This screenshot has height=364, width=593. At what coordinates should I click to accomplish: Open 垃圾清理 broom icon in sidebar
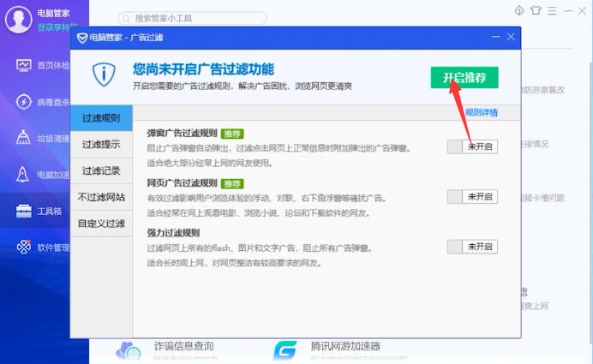(23, 138)
